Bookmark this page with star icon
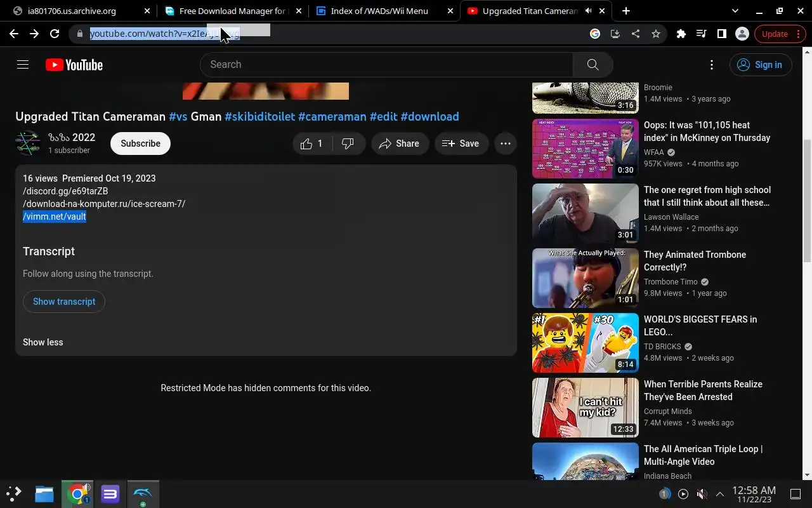812x508 pixels. (656, 34)
